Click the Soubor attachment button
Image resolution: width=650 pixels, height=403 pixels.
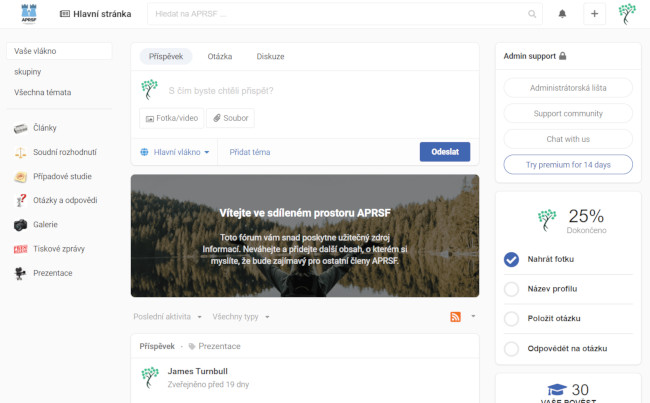pyautogui.click(x=230, y=118)
